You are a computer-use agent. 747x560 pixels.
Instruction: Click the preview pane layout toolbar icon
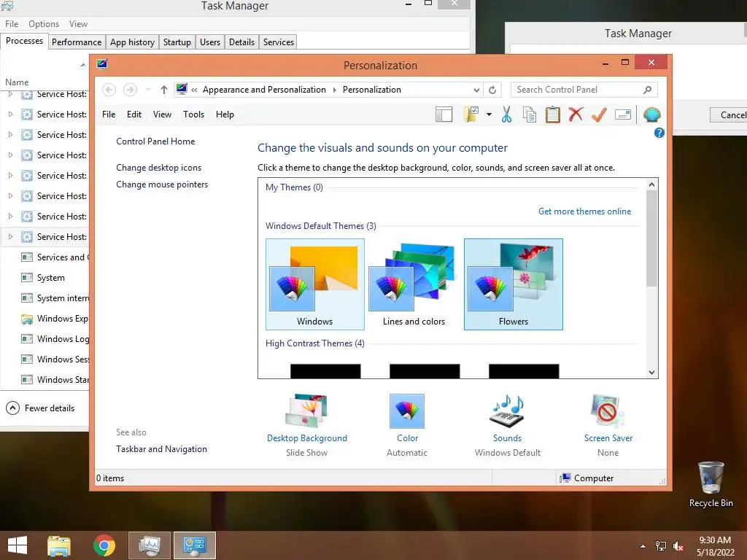pyautogui.click(x=444, y=114)
